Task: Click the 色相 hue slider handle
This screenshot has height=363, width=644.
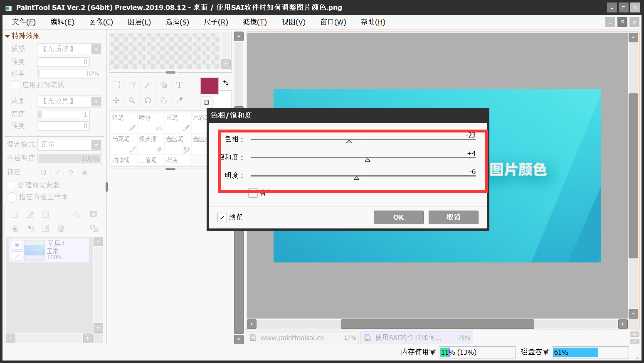Action: coord(349,142)
